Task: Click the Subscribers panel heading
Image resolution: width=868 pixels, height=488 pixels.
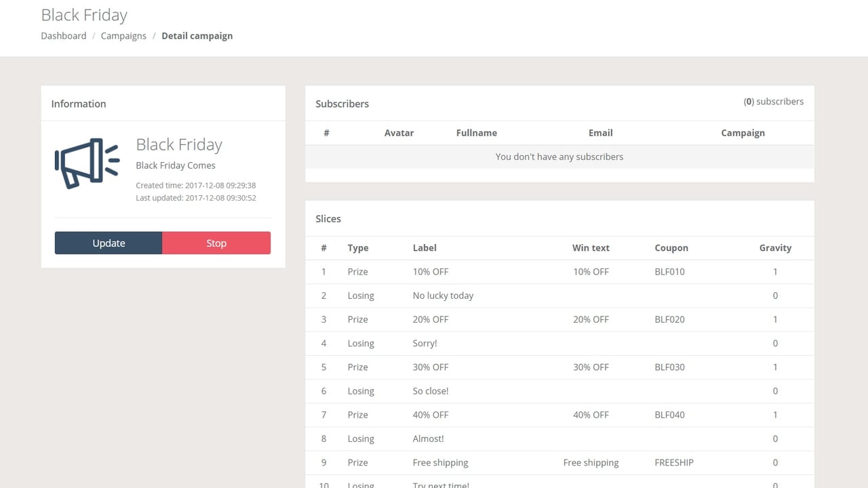Action: click(342, 104)
